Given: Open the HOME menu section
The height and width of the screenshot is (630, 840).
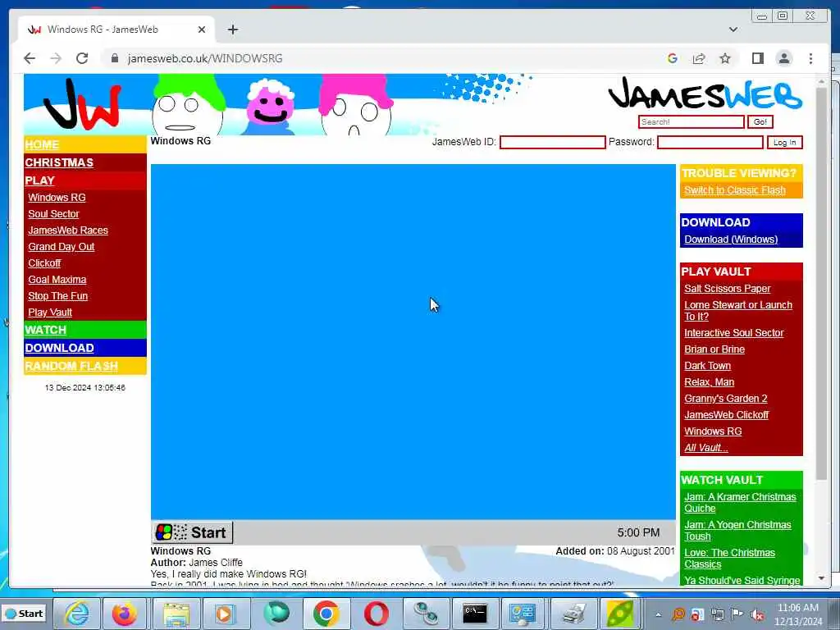Looking at the screenshot, I should [x=42, y=144].
